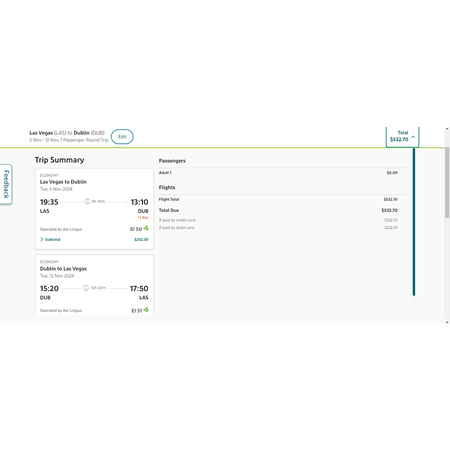The height and width of the screenshot is (450, 450).
Task: Click the shamrock icon beside EI 51
Action: point(146,310)
